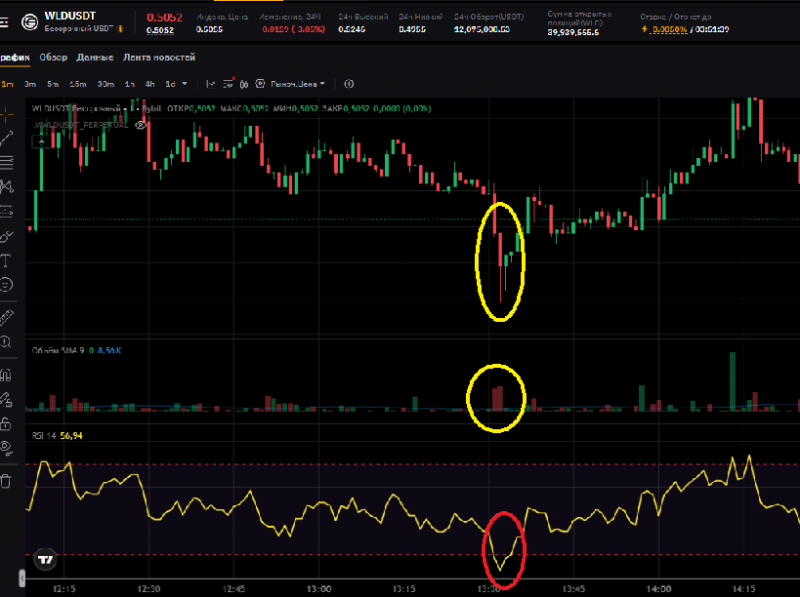
Task: Click the RSI 14 indicator label
Action: click(x=44, y=436)
